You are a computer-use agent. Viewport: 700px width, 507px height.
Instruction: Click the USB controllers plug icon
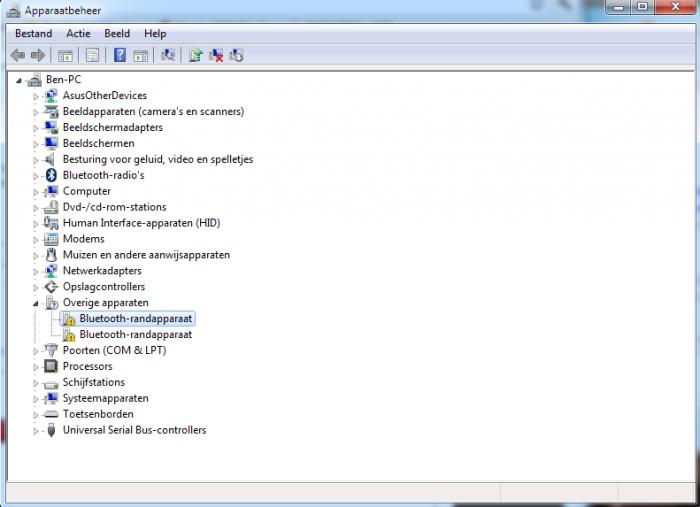51,430
